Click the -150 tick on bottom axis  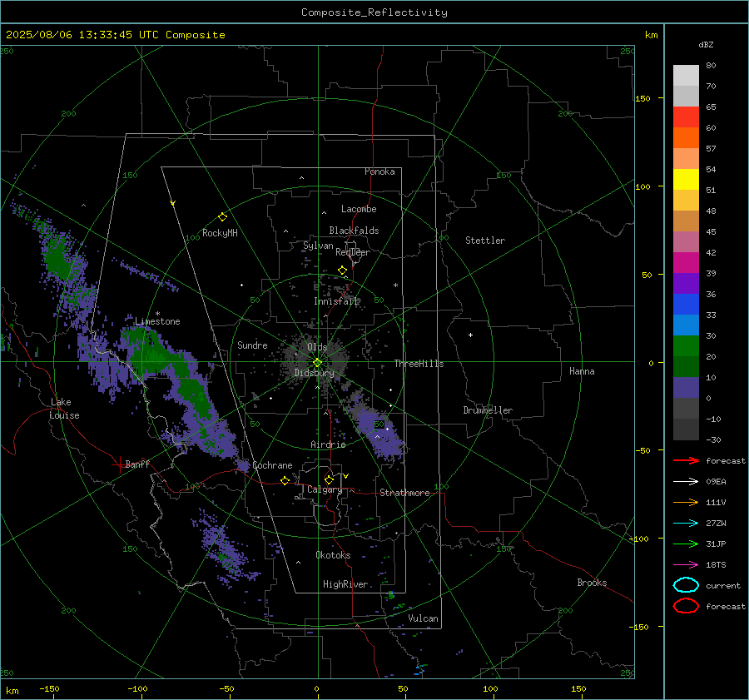(x=49, y=688)
